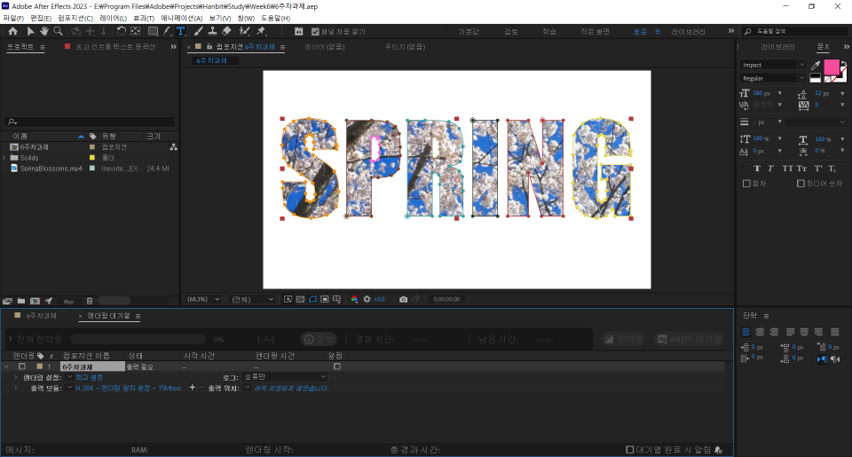Toggle the 합자 ligatures checkbox
The height and width of the screenshot is (457, 852).
tap(747, 184)
